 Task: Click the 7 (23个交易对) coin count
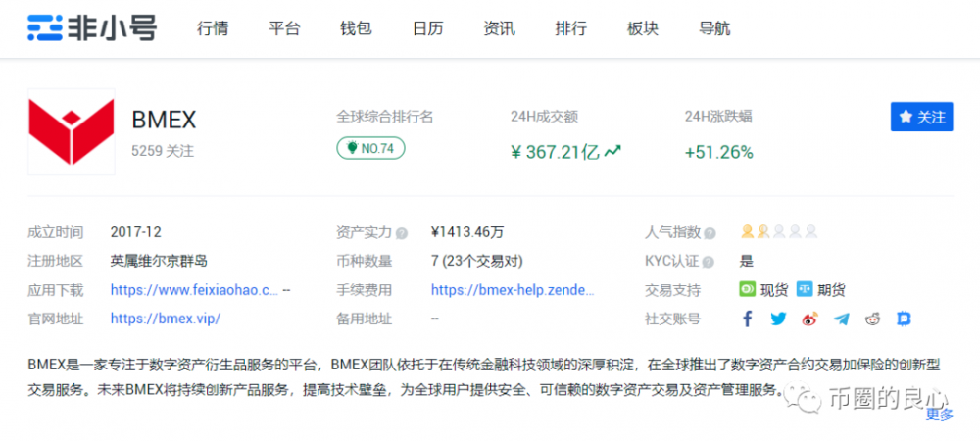coord(477,261)
